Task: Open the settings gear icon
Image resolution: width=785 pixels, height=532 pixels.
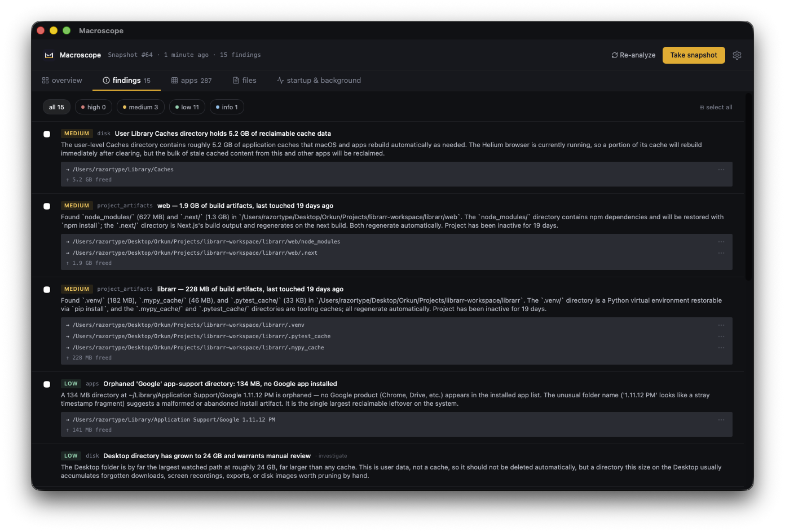Action: [x=737, y=55]
